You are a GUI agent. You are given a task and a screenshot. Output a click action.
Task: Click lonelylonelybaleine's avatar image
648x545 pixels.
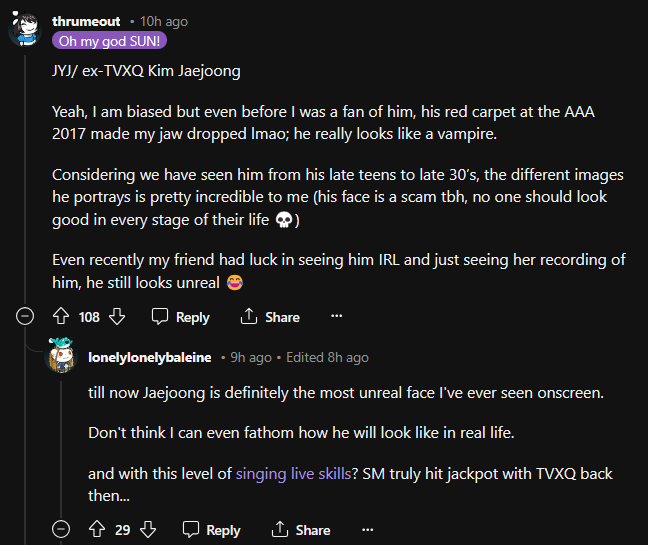pyautogui.click(x=62, y=357)
